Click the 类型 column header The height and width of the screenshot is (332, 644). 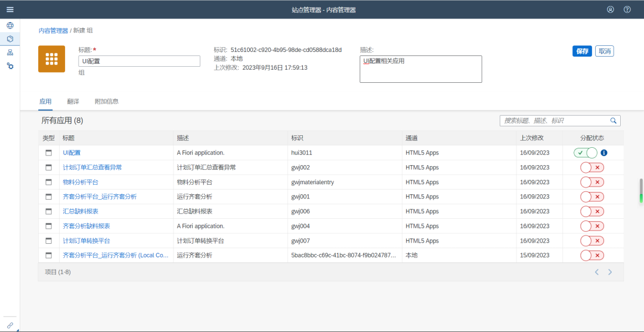48,138
